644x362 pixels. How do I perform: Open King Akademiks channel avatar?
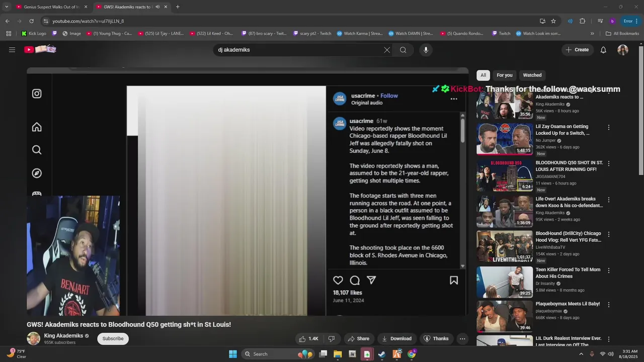click(x=34, y=339)
